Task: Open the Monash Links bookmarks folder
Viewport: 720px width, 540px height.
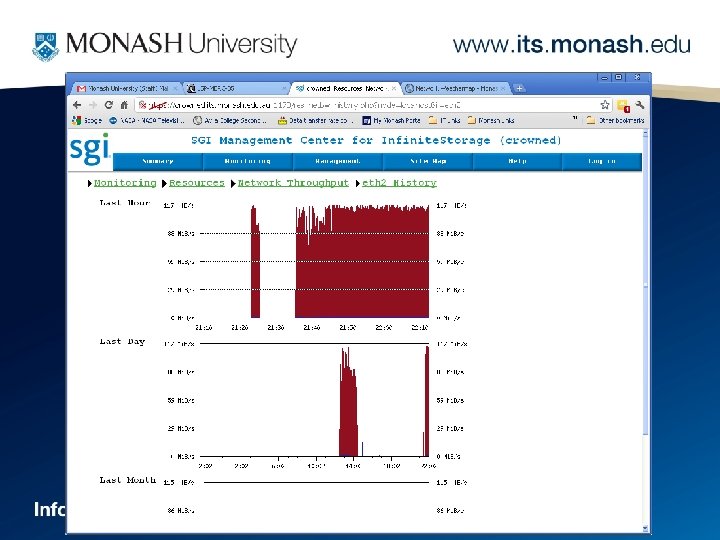Action: (x=491, y=120)
